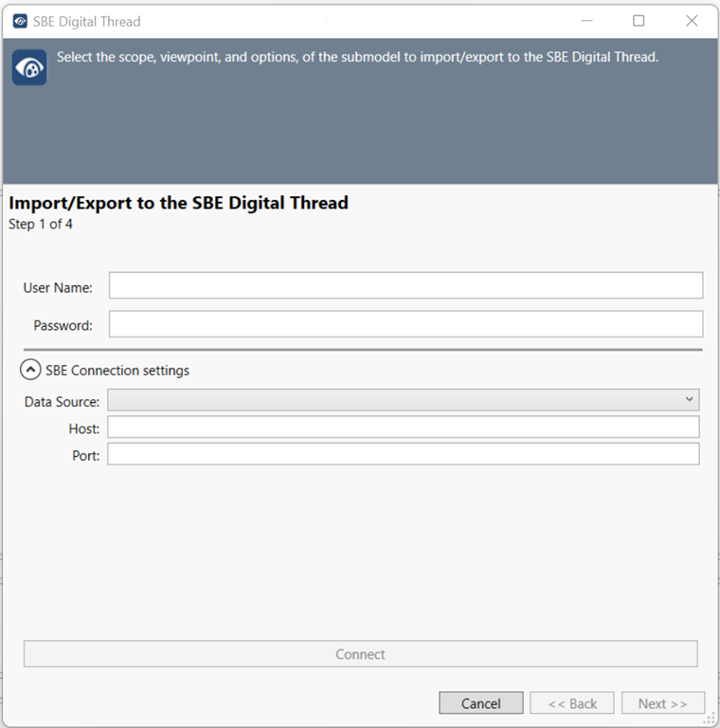Image resolution: width=720 pixels, height=728 pixels.
Task: Click the SBE Digital Thread title bar icon
Action: (20, 21)
